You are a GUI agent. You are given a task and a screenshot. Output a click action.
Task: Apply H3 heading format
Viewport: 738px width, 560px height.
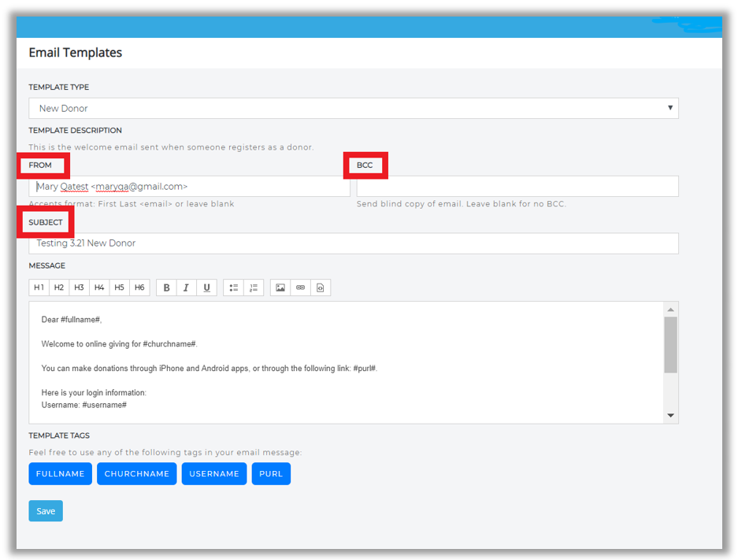[79, 287]
